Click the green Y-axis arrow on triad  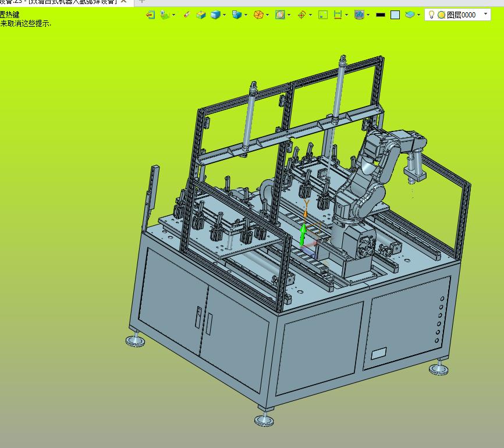click(303, 234)
